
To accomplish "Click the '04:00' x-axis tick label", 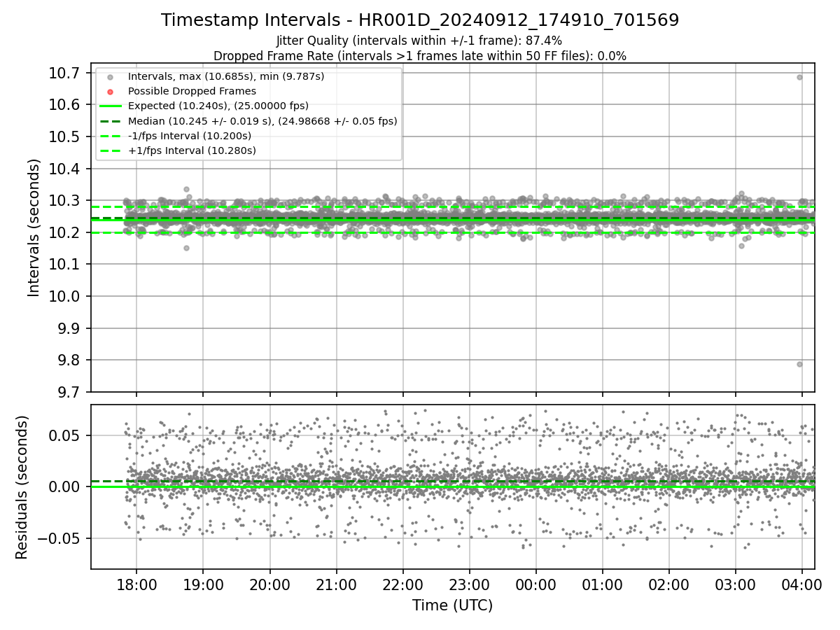I will pyautogui.click(x=802, y=584).
